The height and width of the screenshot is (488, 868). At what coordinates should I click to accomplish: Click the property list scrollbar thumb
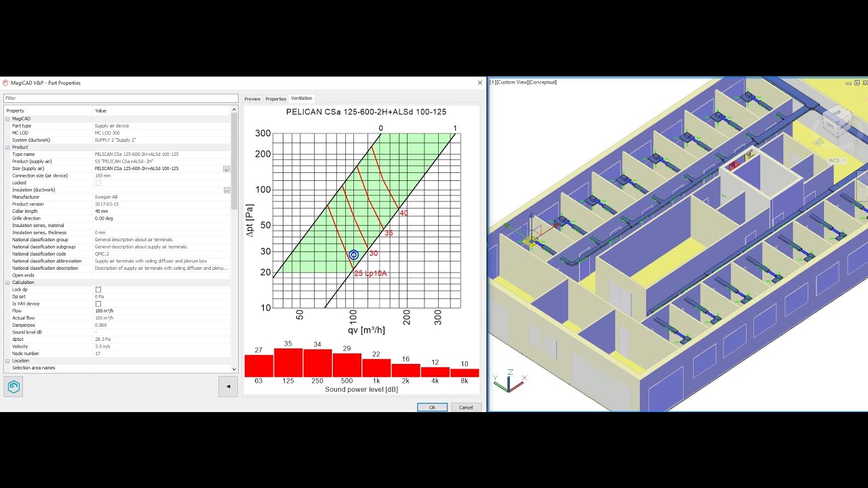(235, 163)
